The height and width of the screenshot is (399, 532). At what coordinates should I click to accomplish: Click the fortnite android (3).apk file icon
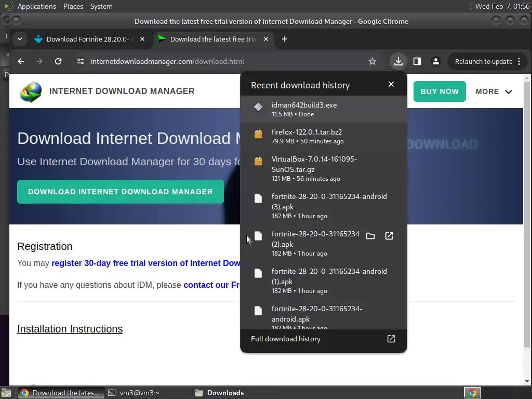click(x=258, y=198)
